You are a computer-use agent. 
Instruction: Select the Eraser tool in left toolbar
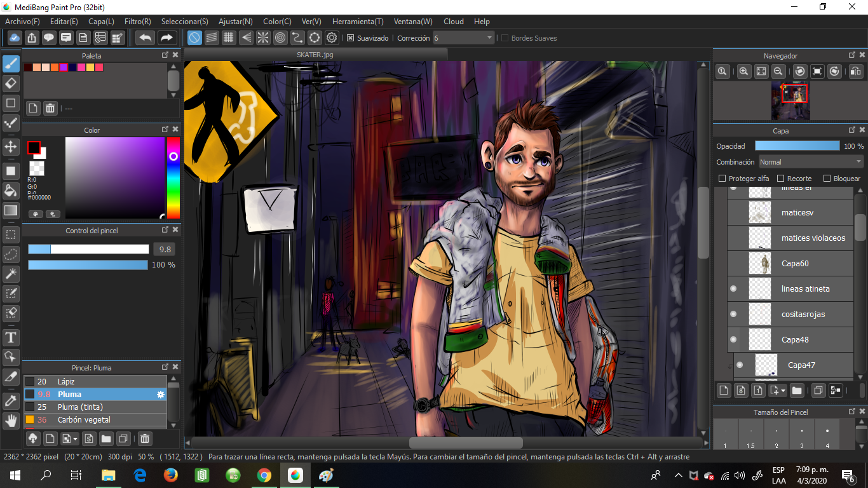coord(11,83)
